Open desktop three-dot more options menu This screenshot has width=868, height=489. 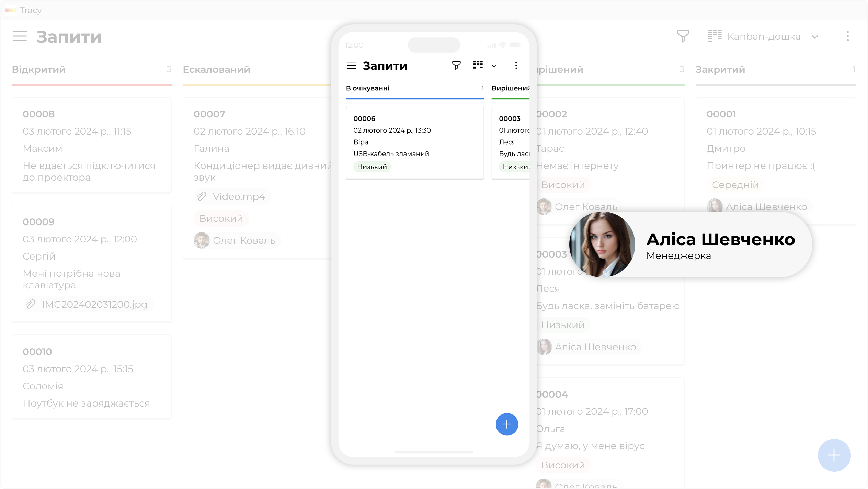tap(847, 36)
